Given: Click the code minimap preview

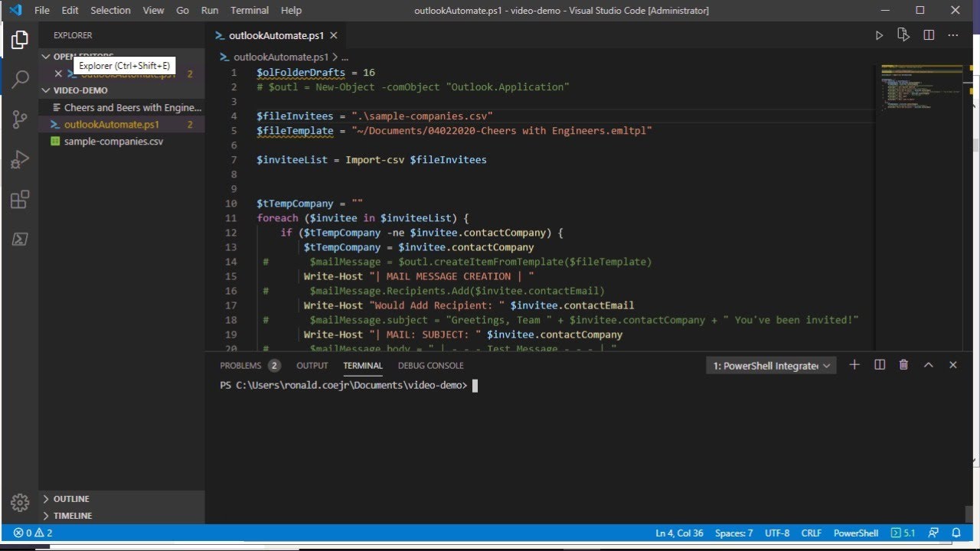Looking at the screenshot, I should [x=920, y=88].
